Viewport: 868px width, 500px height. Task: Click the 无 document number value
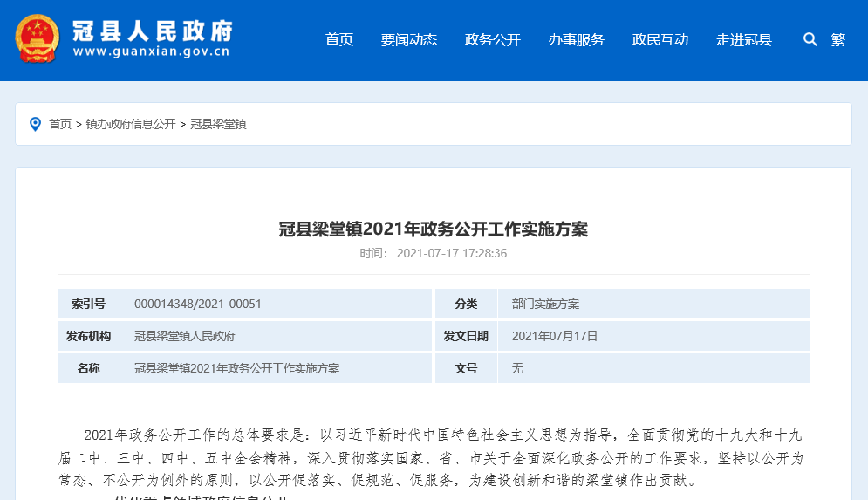tap(517, 368)
